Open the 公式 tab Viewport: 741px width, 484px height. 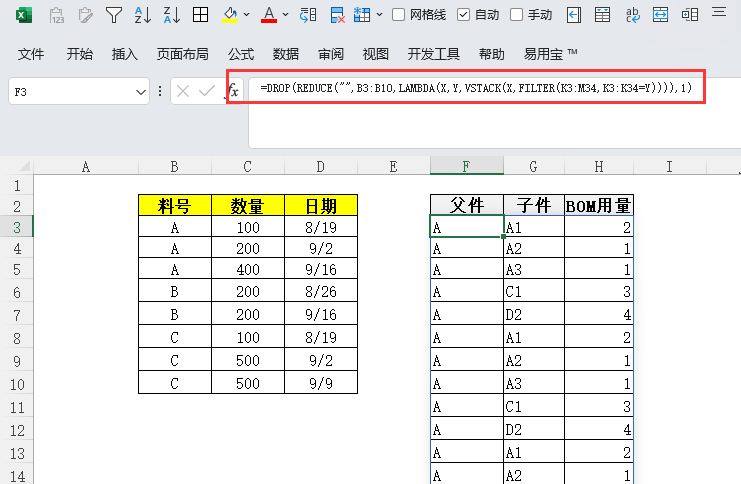[x=241, y=54]
